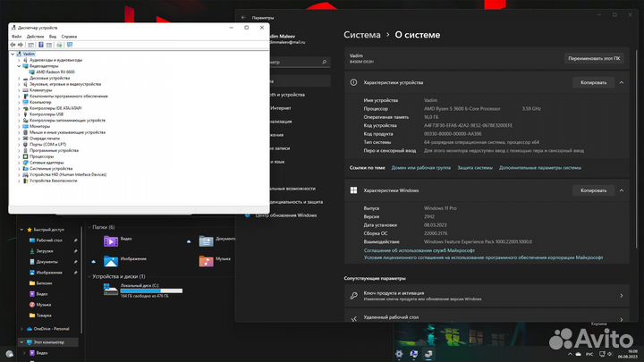Open Удаленный рабочий стол settings
The width and height of the screenshot is (644, 362).
point(487,316)
